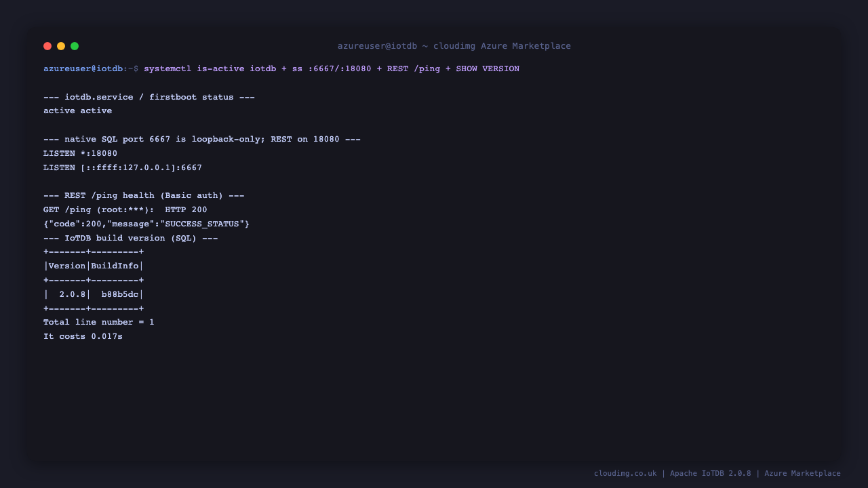Click the JSON response with 'SUCCESS_STATUS'

tap(146, 224)
